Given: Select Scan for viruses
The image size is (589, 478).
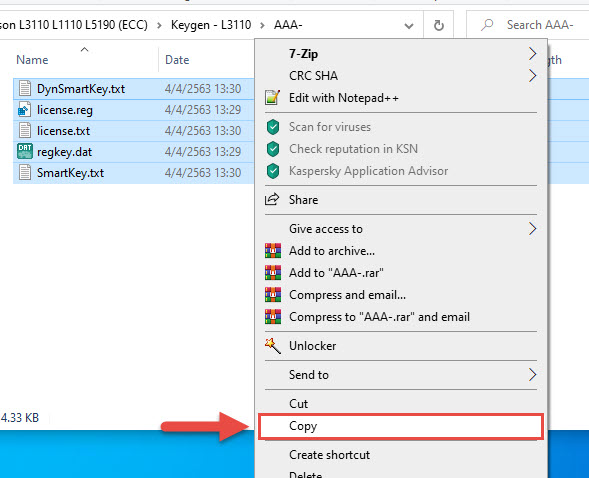Looking at the screenshot, I should click(x=401, y=127).
